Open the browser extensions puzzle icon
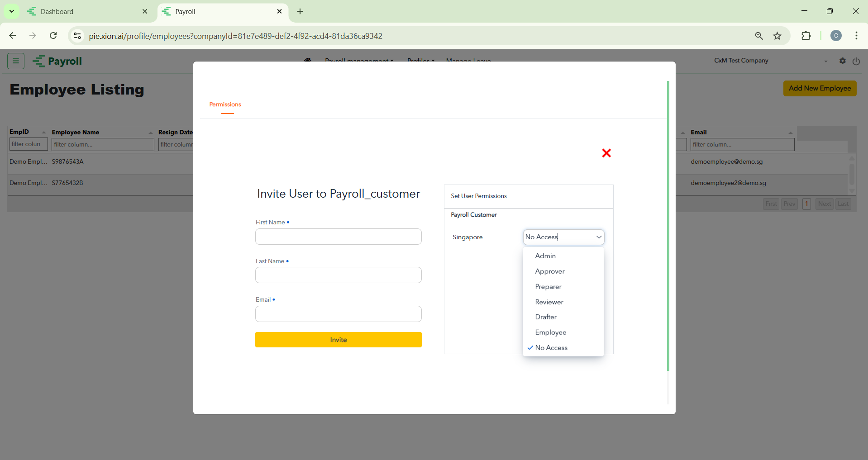Viewport: 868px width, 460px height. [x=806, y=36]
